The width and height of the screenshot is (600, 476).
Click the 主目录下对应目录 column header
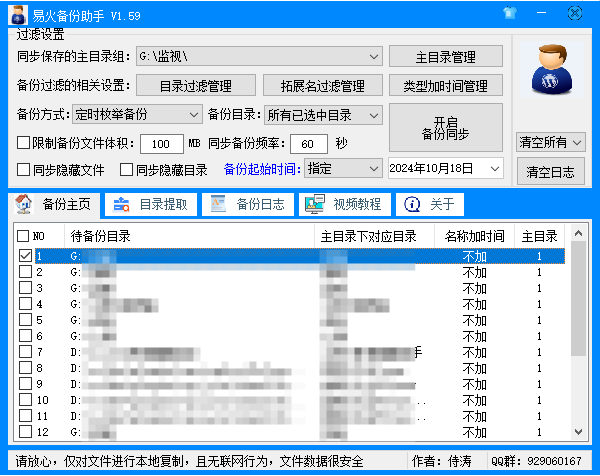pos(374,236)
